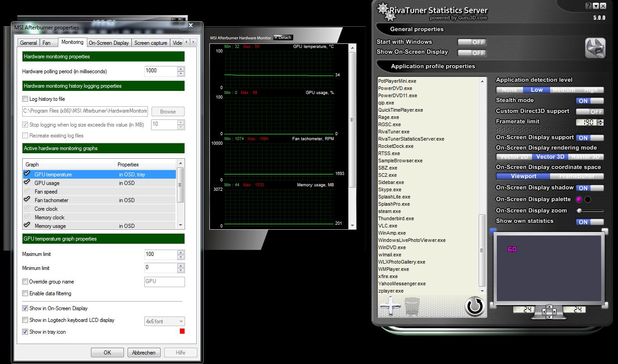Toggle GPU usage graph checkmark
Image resolution: width=618 pixels, height=364 pixels.
point(27,182)
